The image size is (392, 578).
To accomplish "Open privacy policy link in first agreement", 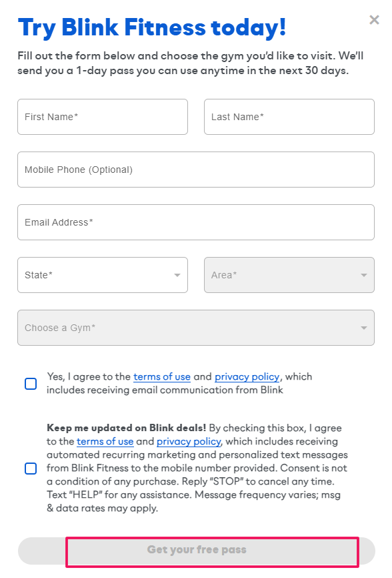I will coord(247,376).
